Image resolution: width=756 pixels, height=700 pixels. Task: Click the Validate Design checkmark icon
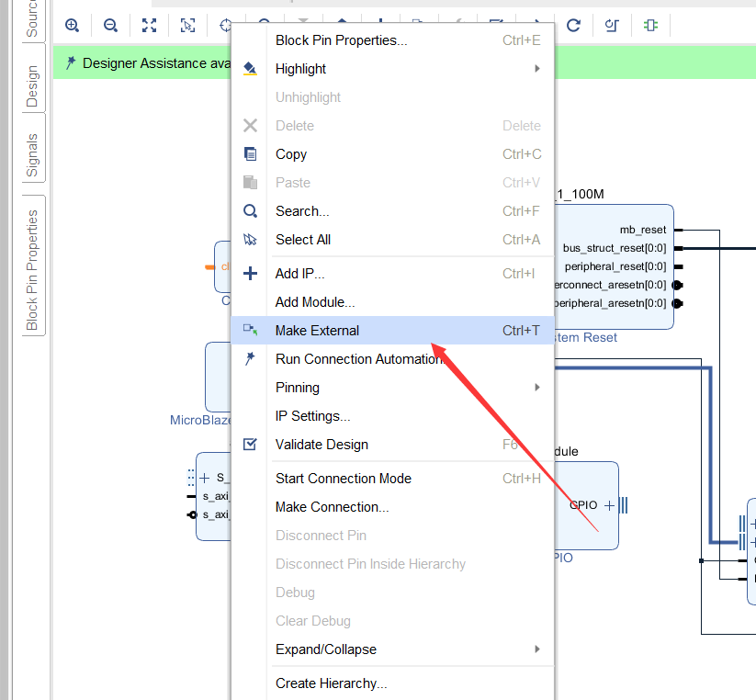250,445
